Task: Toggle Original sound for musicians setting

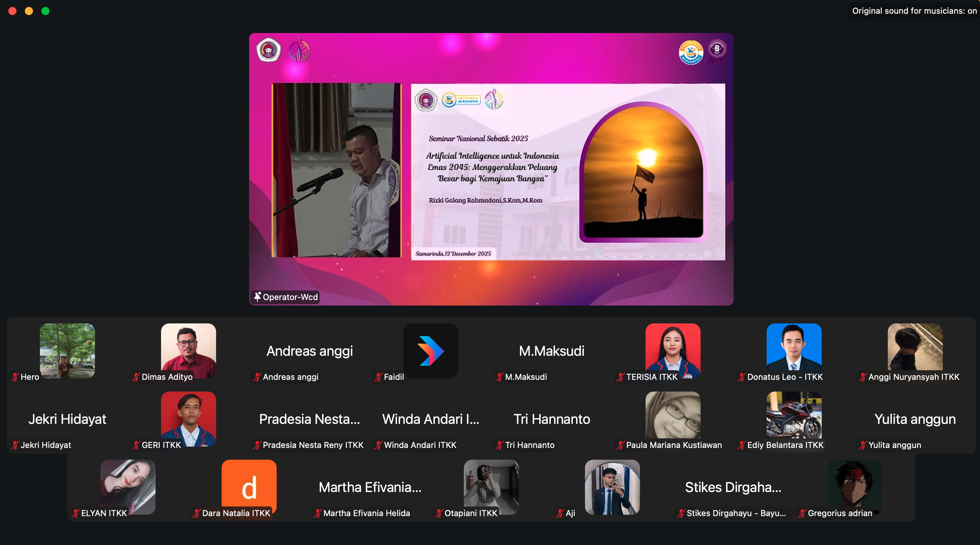Action: click(914, 11)
